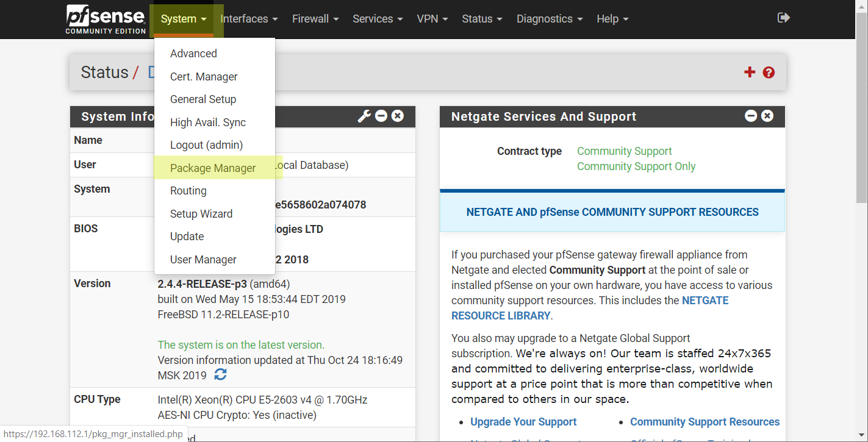This screenshot has width=868, height=442.
Task: Click the Intel Xeon CPU E5-2603 text
Action: 262,400
